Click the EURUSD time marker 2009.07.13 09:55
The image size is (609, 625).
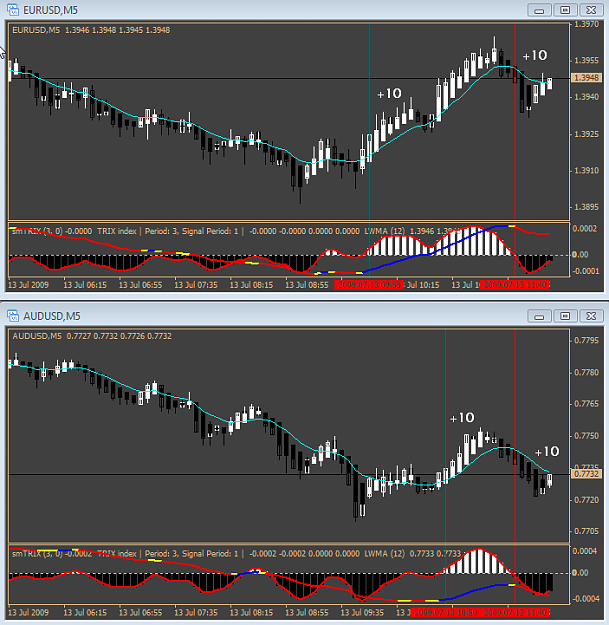click(369, 285)
